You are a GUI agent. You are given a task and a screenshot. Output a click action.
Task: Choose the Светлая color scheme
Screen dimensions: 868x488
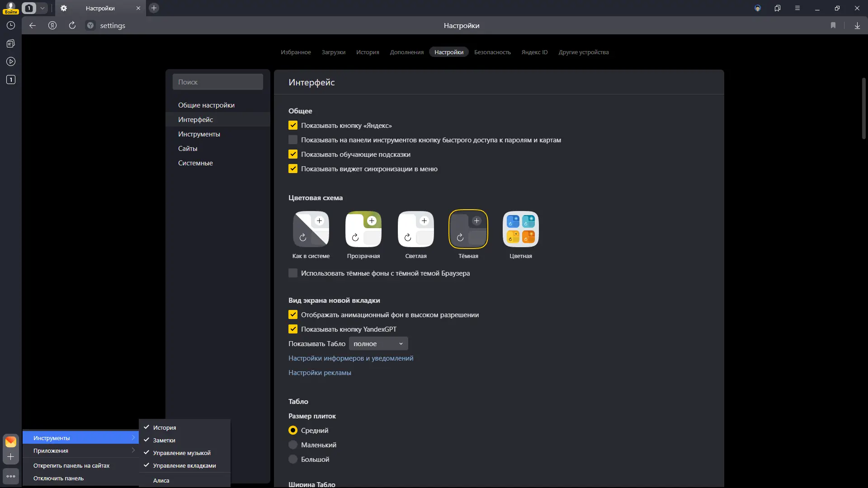(x=415, y=230)
